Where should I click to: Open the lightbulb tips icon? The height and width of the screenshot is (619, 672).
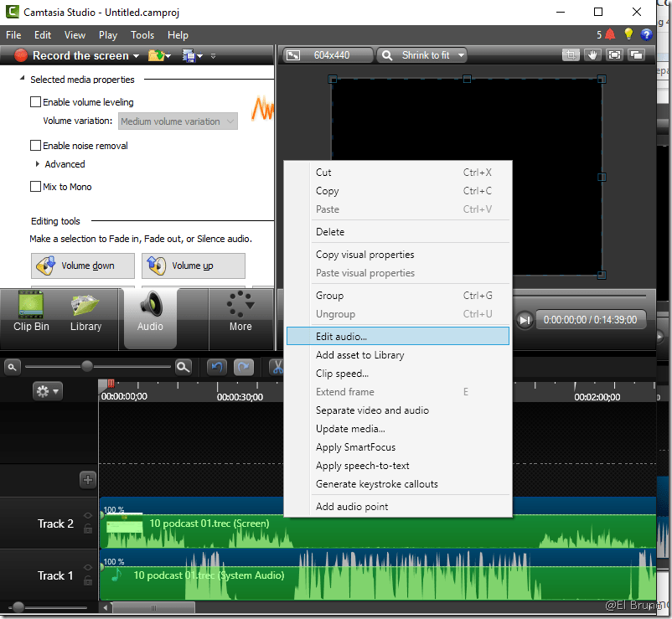click(x=628, y=35)
